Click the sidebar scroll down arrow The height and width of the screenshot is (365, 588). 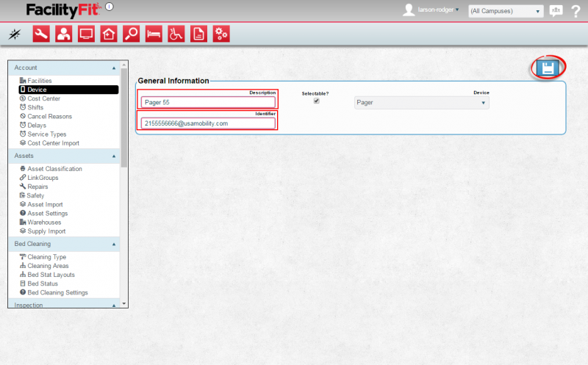(124, 303)
